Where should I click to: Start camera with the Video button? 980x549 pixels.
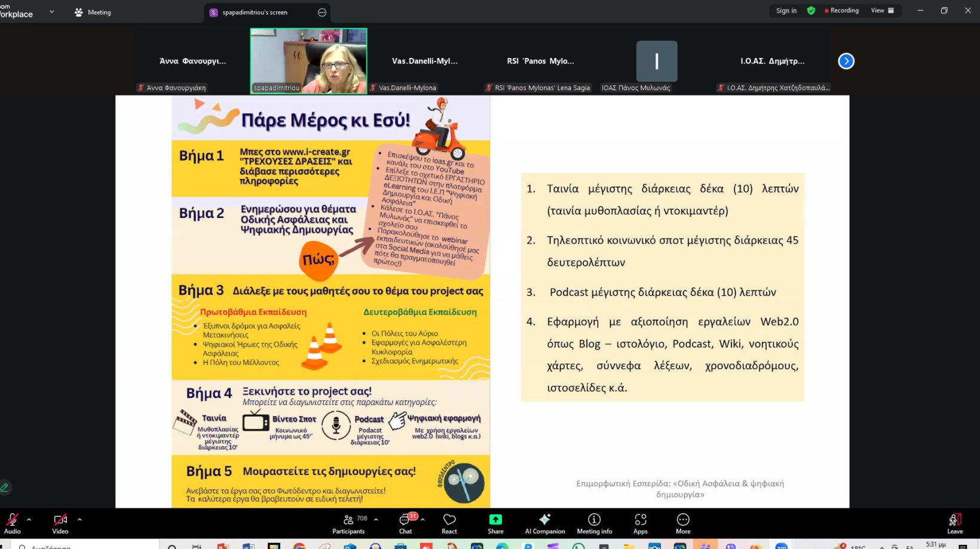[60, 523]
